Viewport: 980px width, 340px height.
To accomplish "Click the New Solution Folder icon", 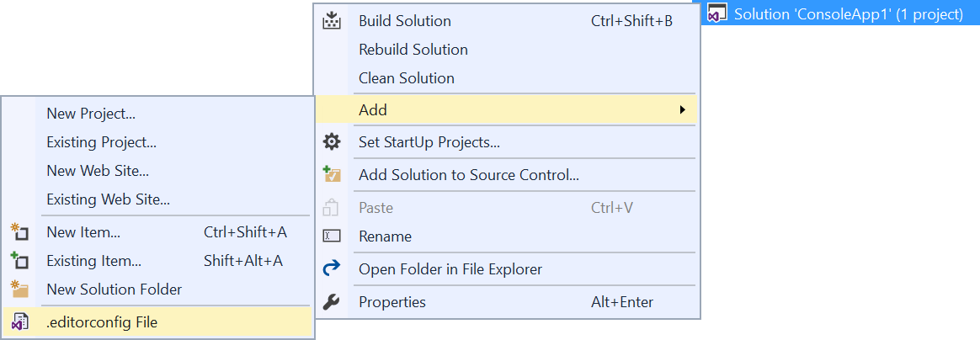I will (19, 290).
